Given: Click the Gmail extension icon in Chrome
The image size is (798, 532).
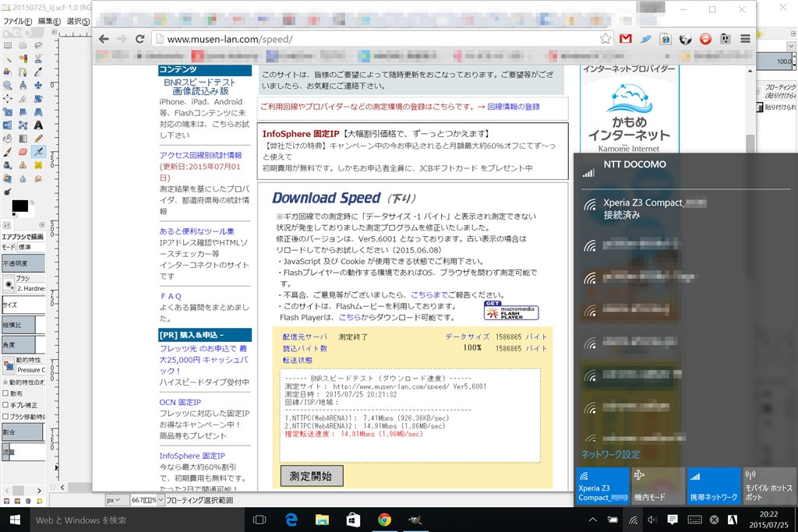Looking at the screenshot, I should [x=626, y=39].
